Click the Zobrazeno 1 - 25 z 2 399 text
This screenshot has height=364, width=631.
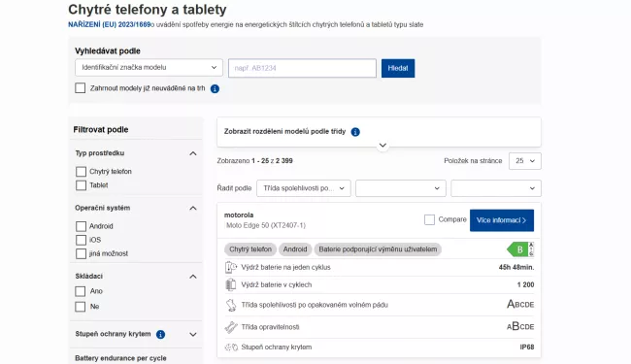254,161
